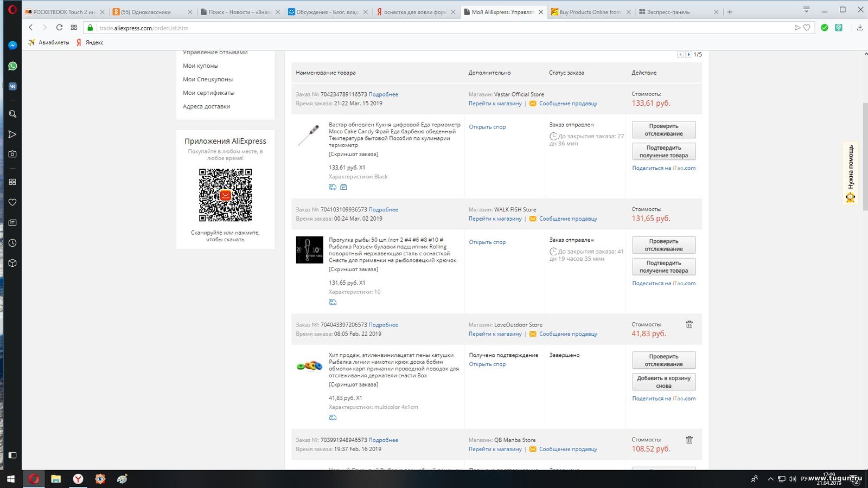The height and width of the screenshot is (488, 868).
Task: Switch to Buy Products Online tab
Action: [591, 12]
